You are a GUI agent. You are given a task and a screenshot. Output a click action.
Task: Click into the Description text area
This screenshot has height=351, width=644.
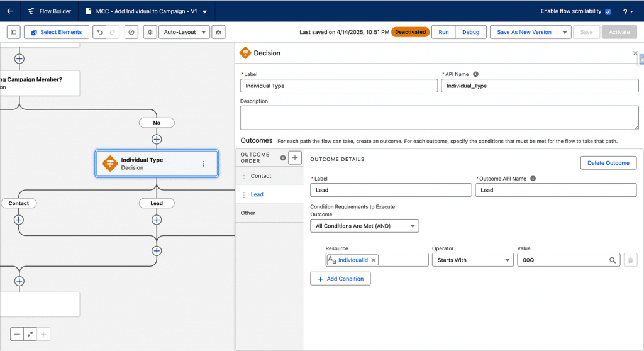(x=439, y=118)
